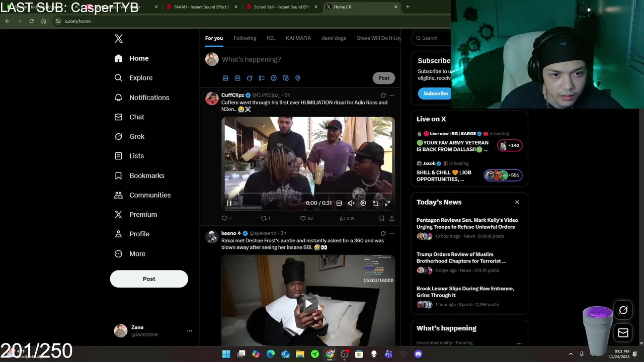Like the CuffClipz post

point(306,218)
